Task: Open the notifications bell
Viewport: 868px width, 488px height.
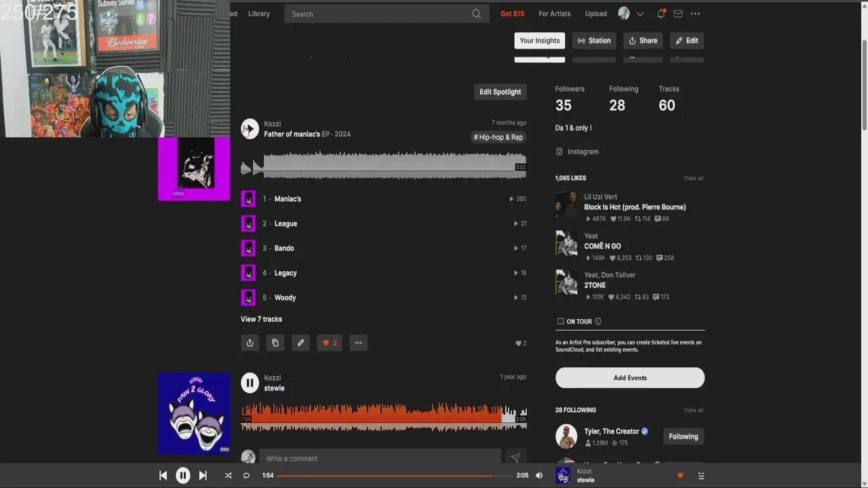Action: click(660, 14)
